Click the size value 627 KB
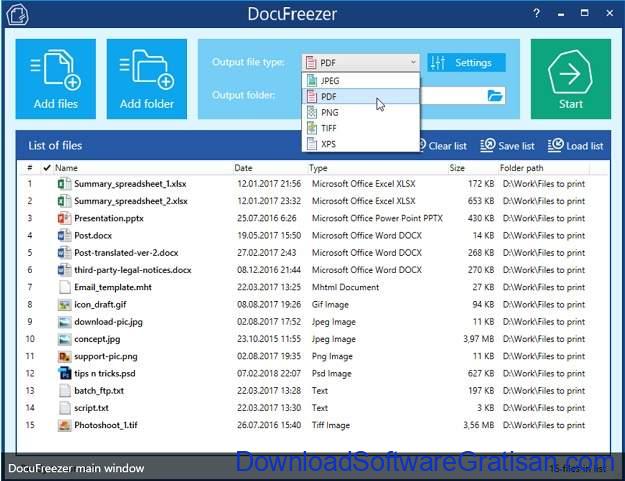This screenshot has width=625, height=481. (481, 373)
